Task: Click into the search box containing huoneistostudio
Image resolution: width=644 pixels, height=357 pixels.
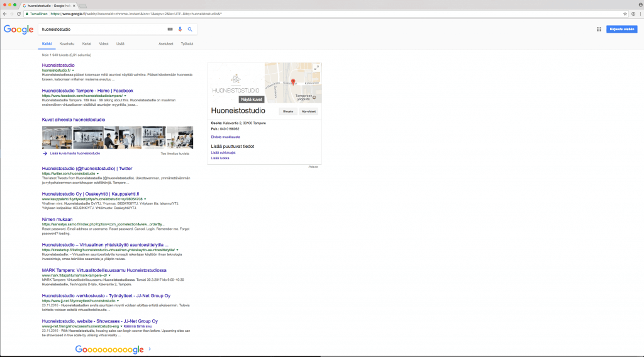Action: click(x=101, y=29)
